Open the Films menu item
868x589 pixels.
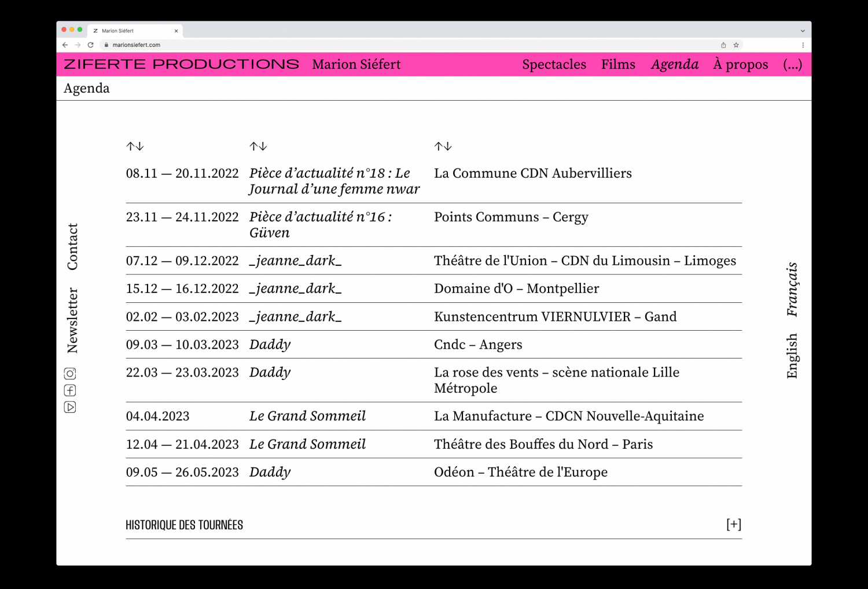pyautogui.click(x=618, y=64)
